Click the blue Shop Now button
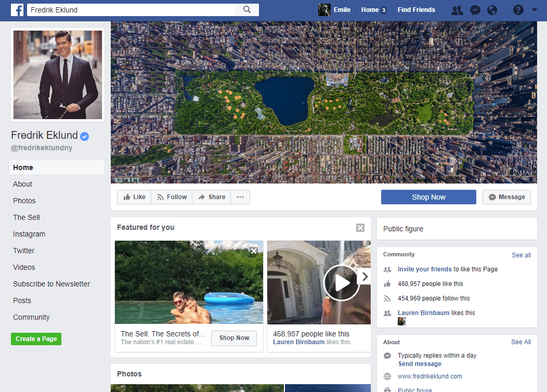Image resolution: width=547 pixels, height=392 pixels. click(x=428, y=197)
